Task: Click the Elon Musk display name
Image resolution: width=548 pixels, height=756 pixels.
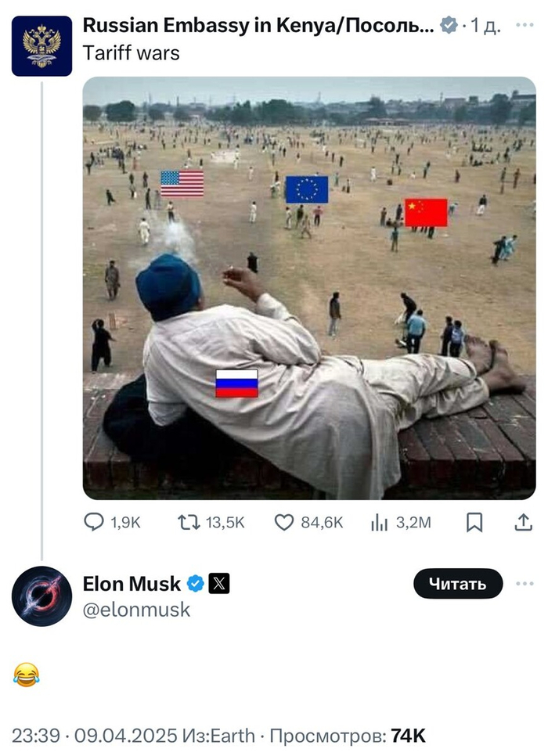Action: click(132, 583)
